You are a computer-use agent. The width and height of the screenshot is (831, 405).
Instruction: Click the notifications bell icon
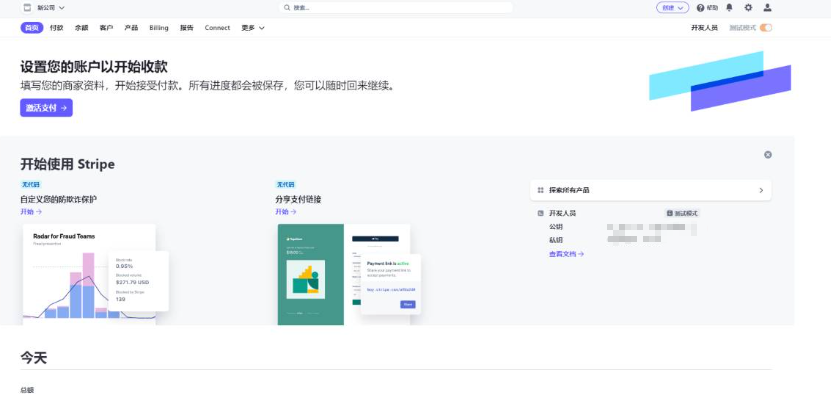pyautogui.click(x=729, y=7)
